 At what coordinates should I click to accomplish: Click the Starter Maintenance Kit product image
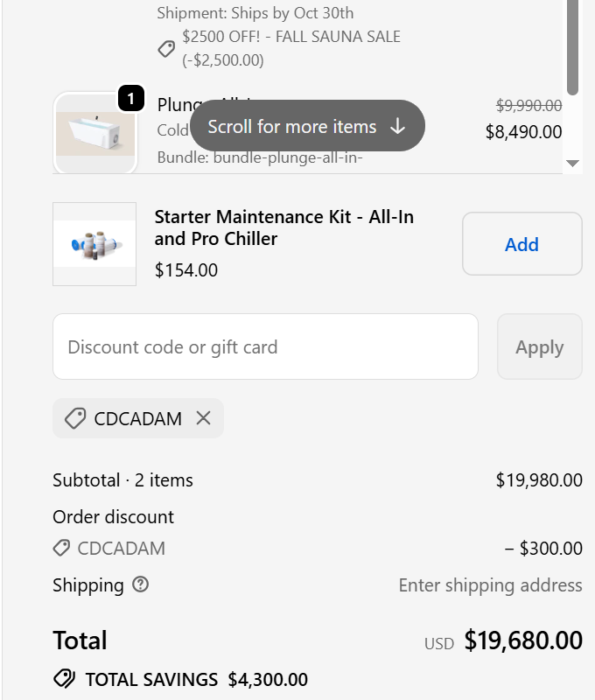94,244
